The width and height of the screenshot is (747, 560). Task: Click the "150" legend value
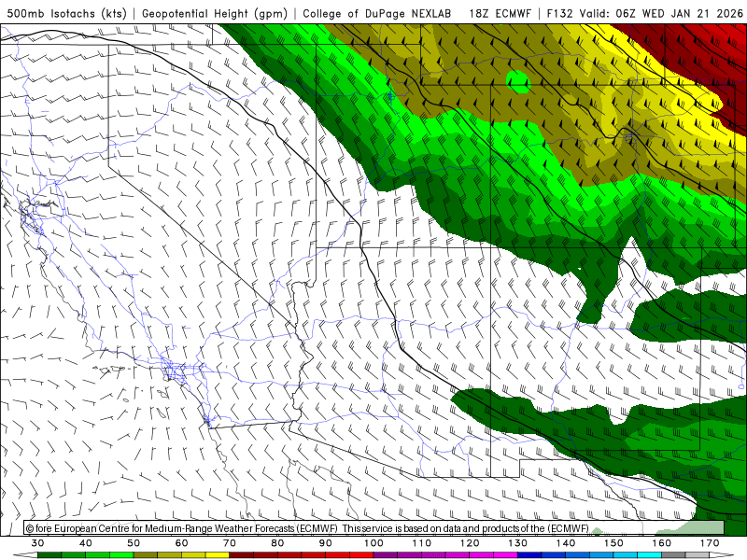[x=613, y=543]
